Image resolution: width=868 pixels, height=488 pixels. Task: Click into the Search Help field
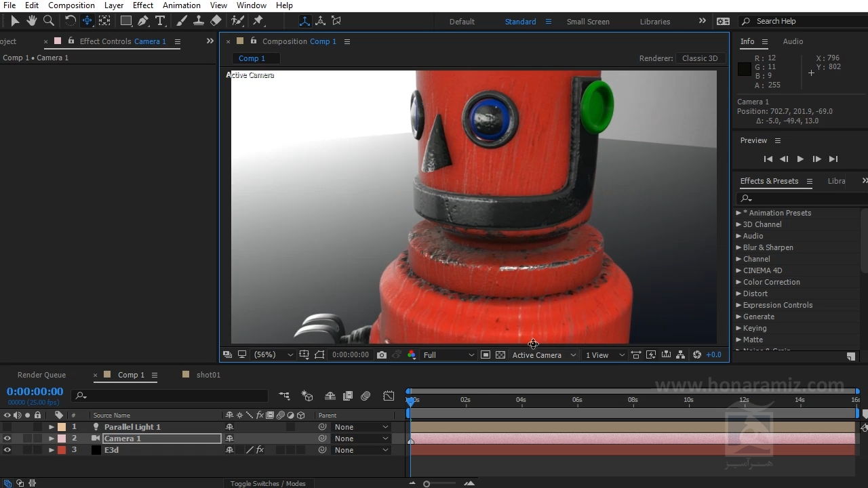click(804, 21)
